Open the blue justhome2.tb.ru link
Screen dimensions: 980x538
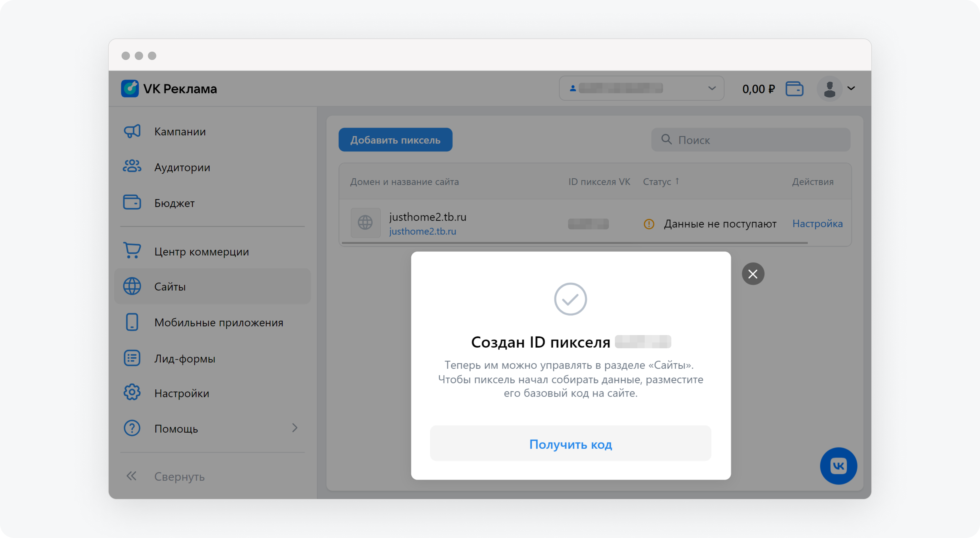point(422,231)
